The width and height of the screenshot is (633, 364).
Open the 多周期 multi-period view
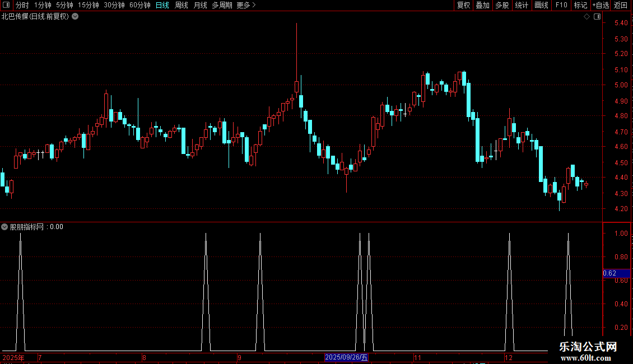click(222, 5)
